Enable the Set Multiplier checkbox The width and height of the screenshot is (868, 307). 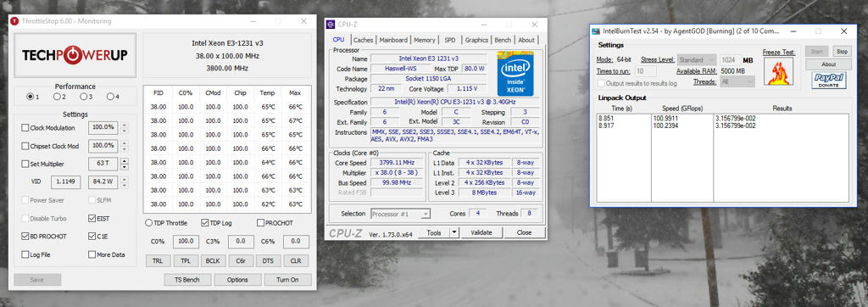(25, 164)
